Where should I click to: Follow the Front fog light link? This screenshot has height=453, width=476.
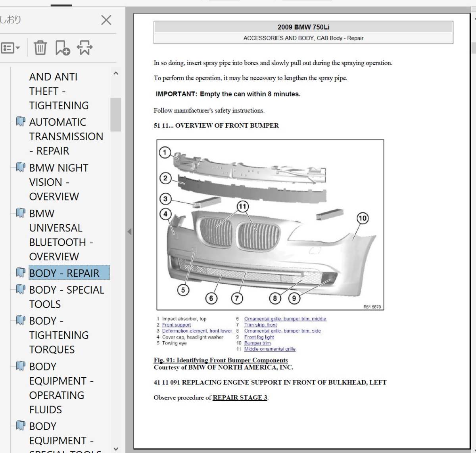[x=259, y=337]
